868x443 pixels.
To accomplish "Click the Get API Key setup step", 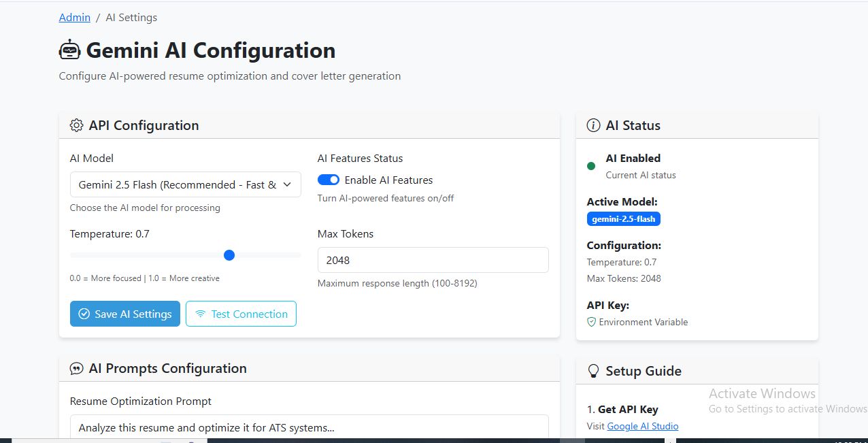I will click(627, 410).
